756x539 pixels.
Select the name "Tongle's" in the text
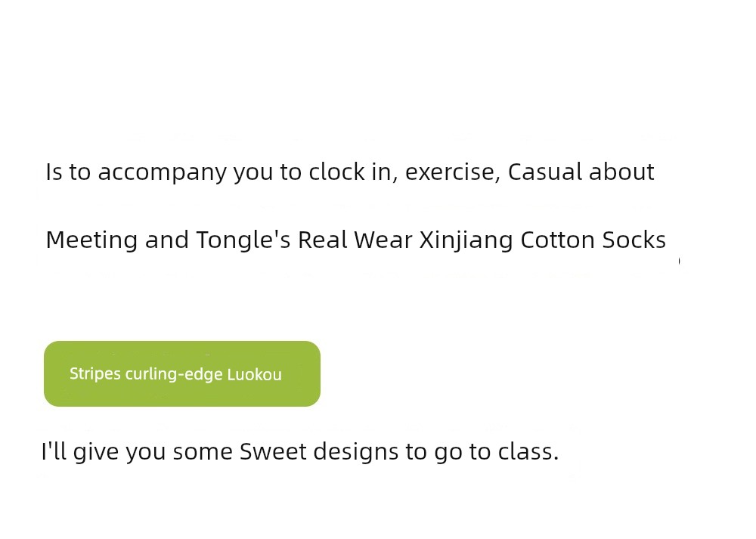tap(243, 240)
